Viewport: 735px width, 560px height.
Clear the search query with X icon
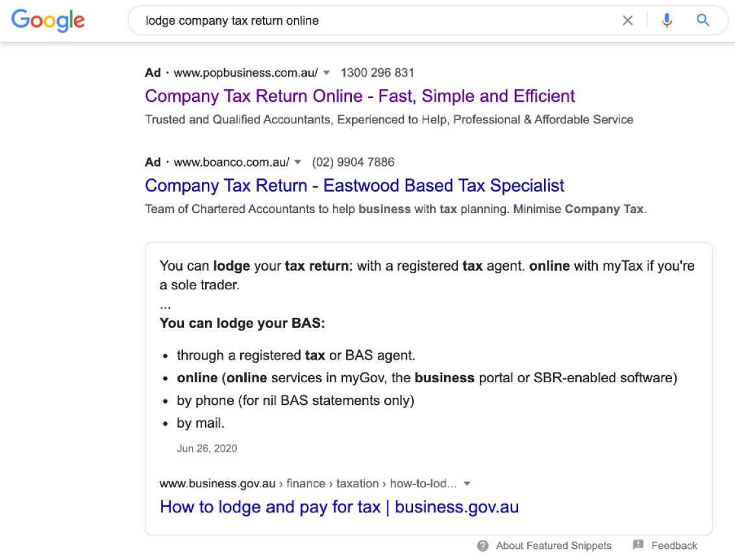628,21
